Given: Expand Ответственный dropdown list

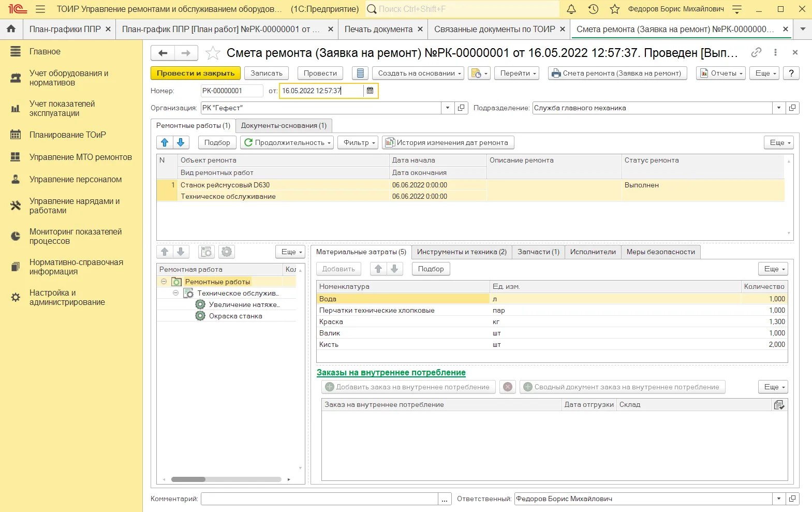Looking at the screenshot, I should 779,499.
